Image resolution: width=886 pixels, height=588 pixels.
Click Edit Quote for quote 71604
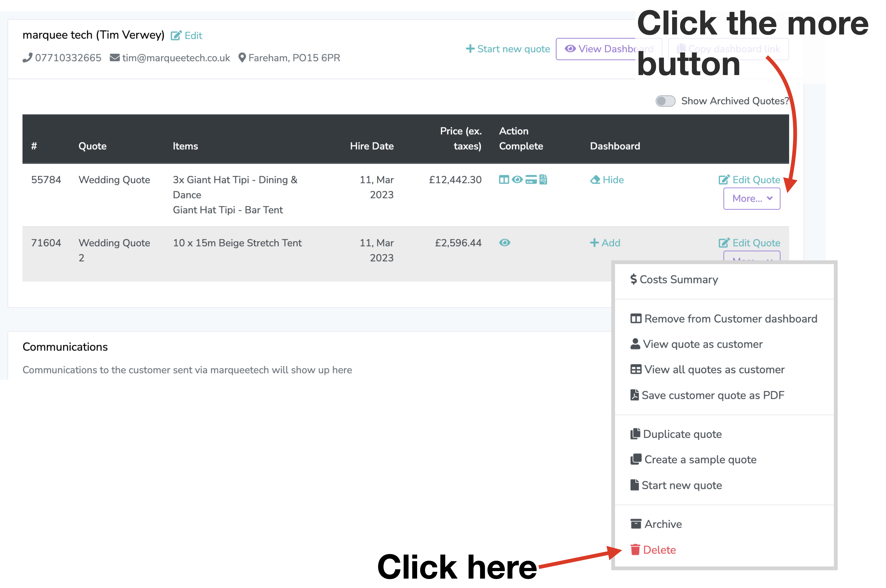[749, 243]
